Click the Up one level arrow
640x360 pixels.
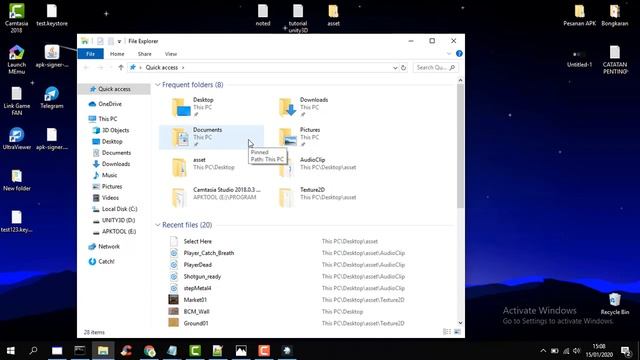(x=121, y=67)
